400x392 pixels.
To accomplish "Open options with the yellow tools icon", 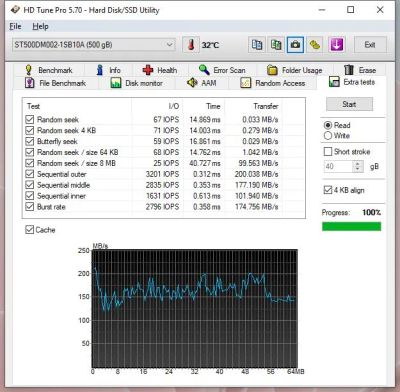I will (315, 45).
